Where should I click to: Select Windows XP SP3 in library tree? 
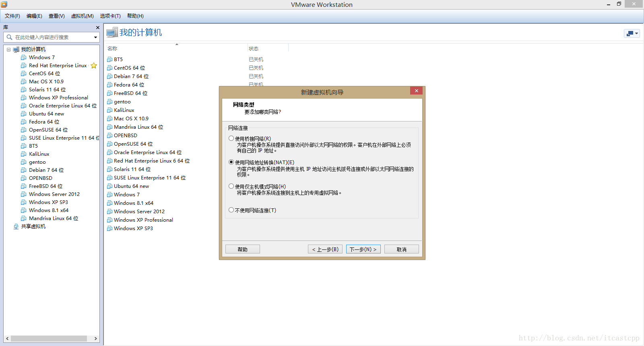(x=48, y=202)
